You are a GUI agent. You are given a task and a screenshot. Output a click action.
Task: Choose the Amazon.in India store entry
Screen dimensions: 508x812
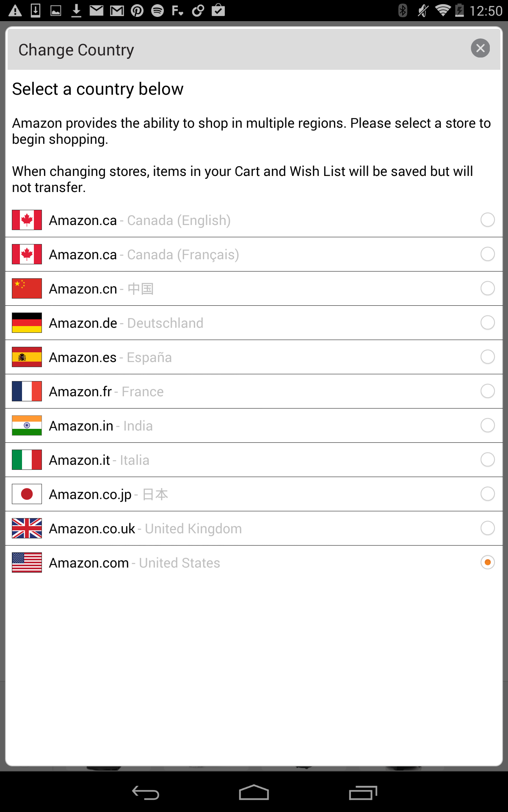tap(101, 426)
